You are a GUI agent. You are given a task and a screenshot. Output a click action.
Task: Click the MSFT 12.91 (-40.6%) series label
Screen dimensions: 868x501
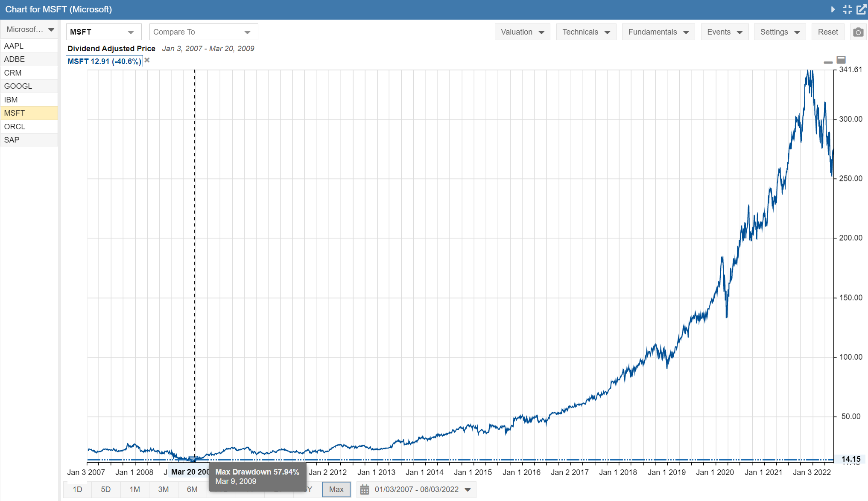point(104,61)
